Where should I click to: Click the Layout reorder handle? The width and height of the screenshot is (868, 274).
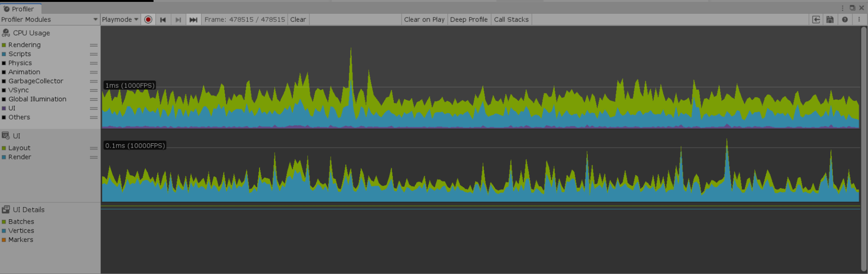(94, 148)
